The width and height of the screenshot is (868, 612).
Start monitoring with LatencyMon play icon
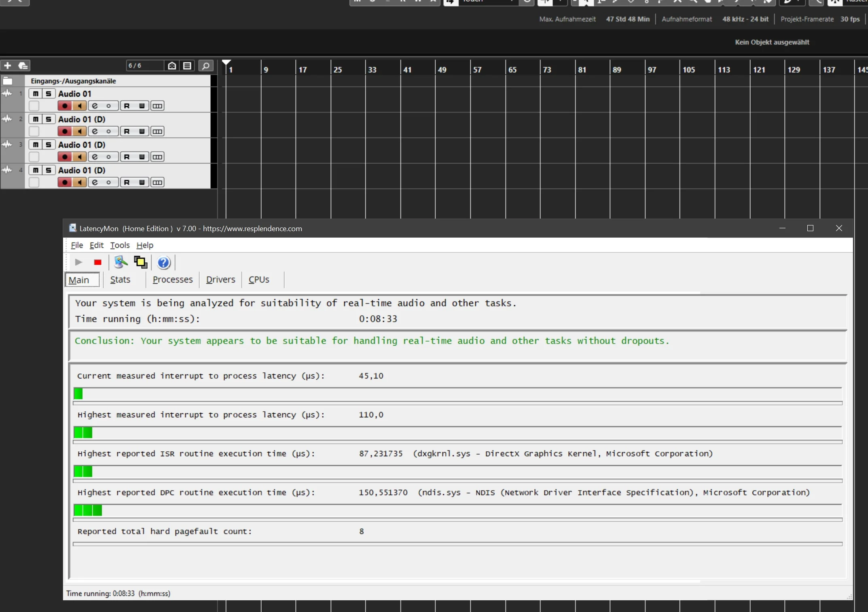(x=79, y=262)
